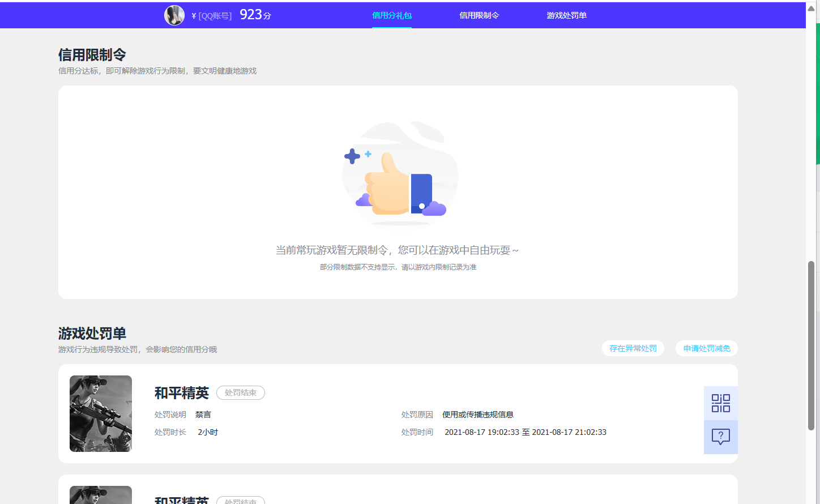The height and width of the screenshot is (504, 820).
Task: Click the 923分 credit score
Action: (255, 15)
